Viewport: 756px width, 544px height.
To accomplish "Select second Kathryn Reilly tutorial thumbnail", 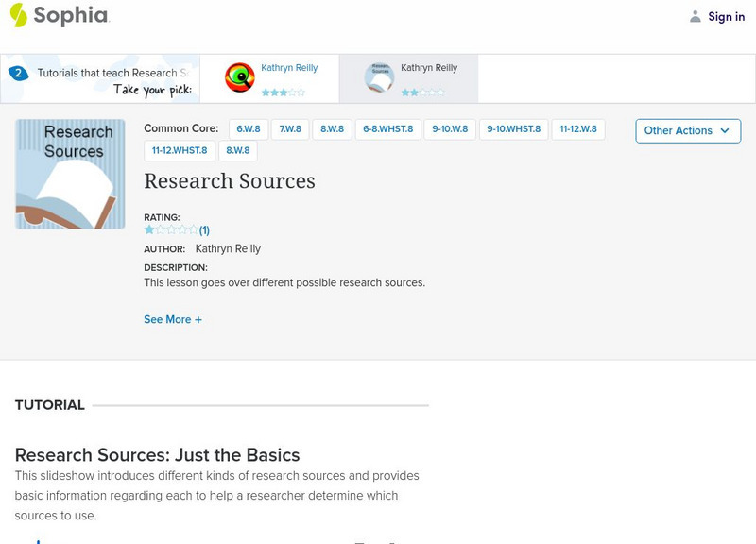I will pos(379,77).
